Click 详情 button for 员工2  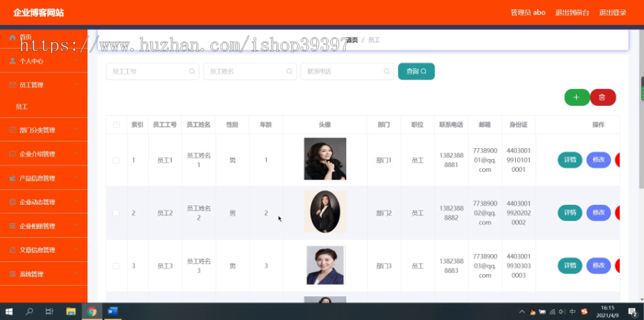570,213
